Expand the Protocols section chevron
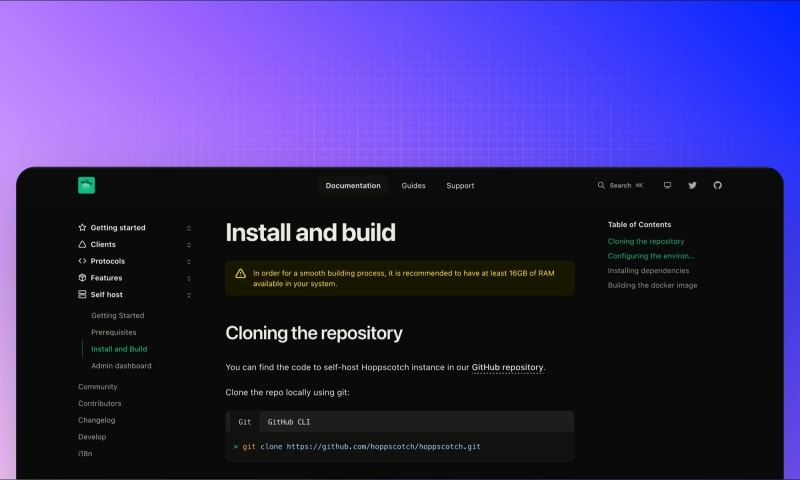The width and height of the screenshot is (800, 480). pyautogui.click(x=189, y=262)
